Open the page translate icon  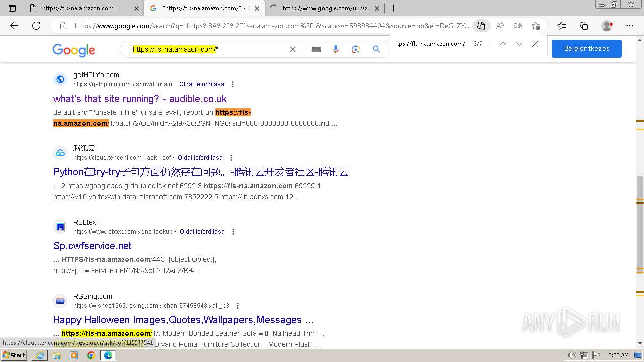point(518,26)
